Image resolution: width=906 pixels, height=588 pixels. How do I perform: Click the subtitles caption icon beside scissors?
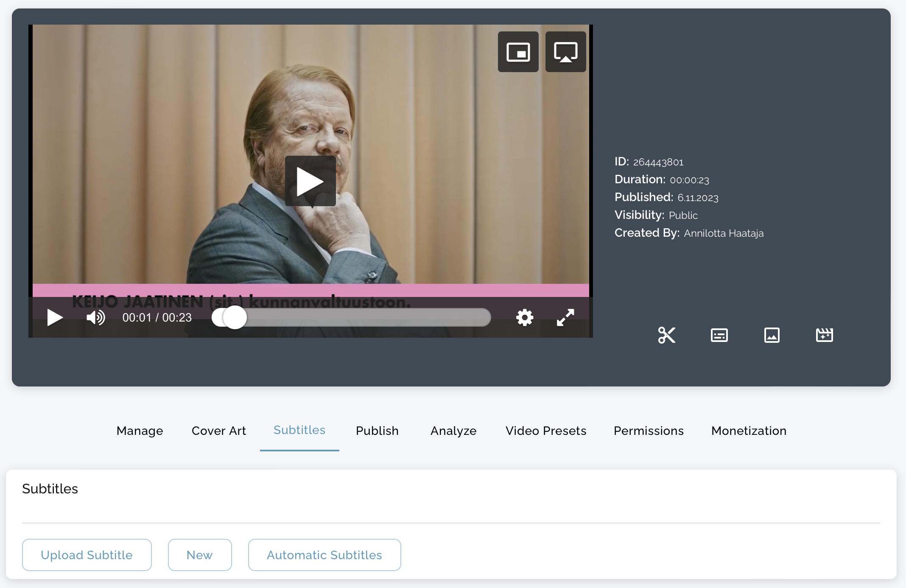pyautogui.click(x=719, y=335)
